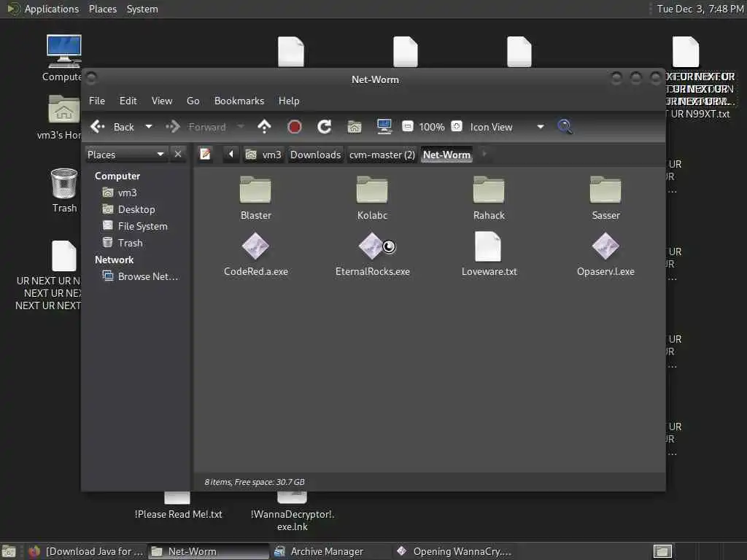Reload the Net-Worm folder view

pos(325,127)
